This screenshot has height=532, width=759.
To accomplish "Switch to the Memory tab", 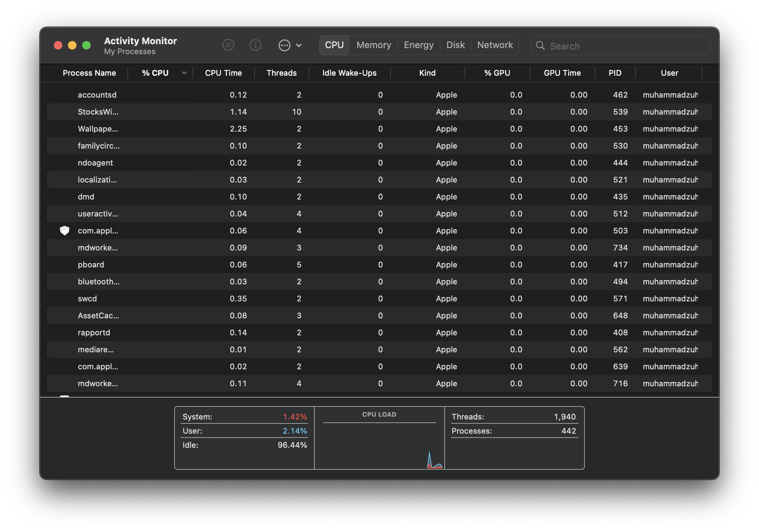I will (373, 45).
